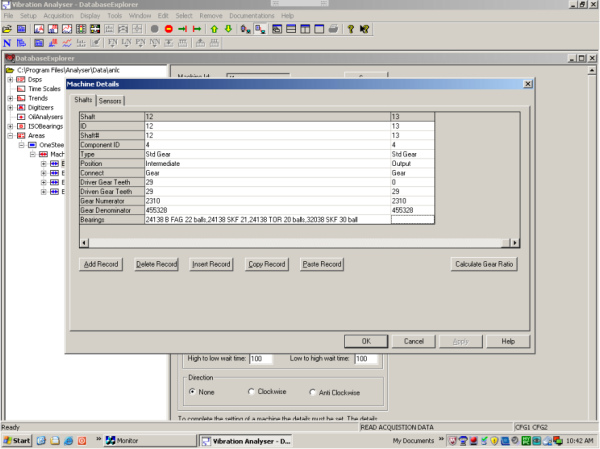Click OK in Machine Details dialog
Screen dimensions: 600x449
click(366, 341)
